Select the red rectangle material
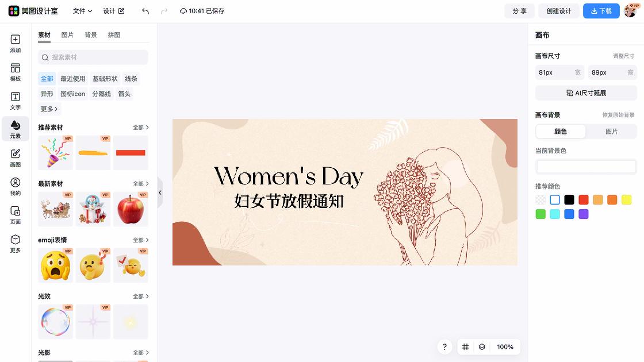 pos(131,153)
